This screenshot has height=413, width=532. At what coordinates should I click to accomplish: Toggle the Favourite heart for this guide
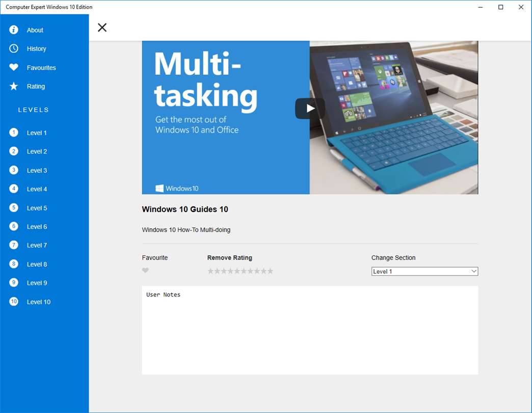coord(145,270)
